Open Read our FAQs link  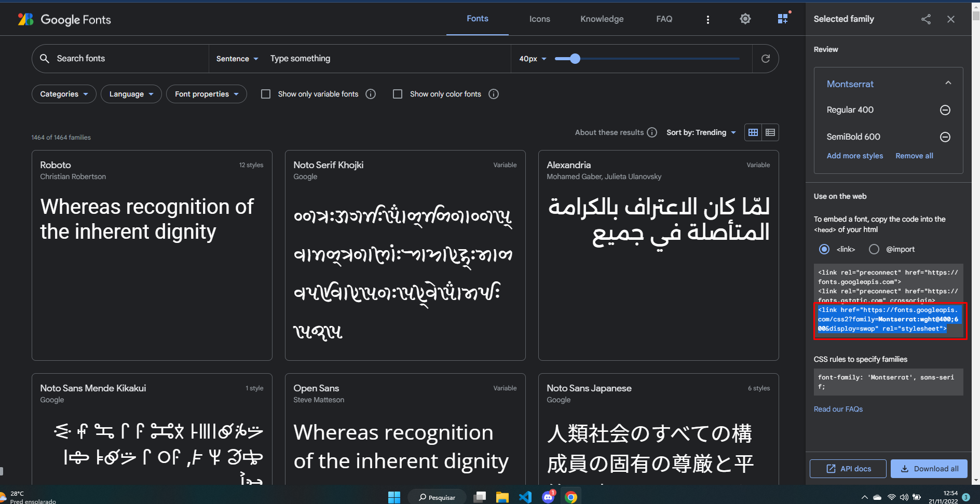[838, 409]
